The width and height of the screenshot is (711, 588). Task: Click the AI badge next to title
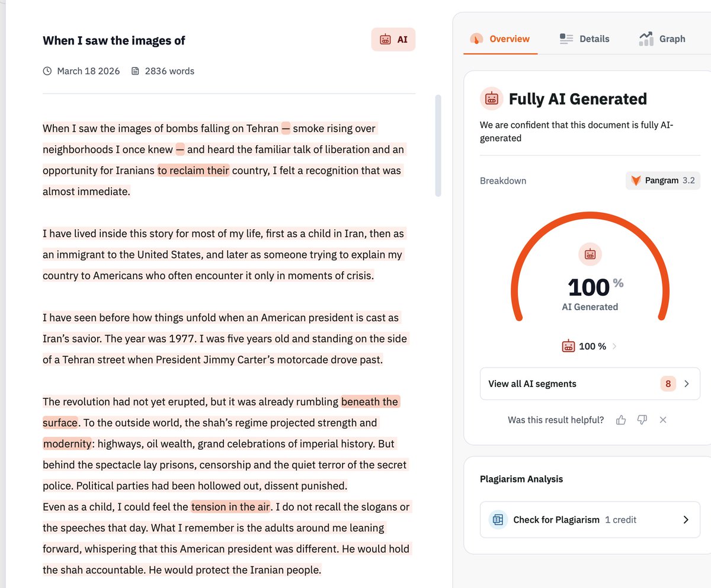(x=393, y=40)
